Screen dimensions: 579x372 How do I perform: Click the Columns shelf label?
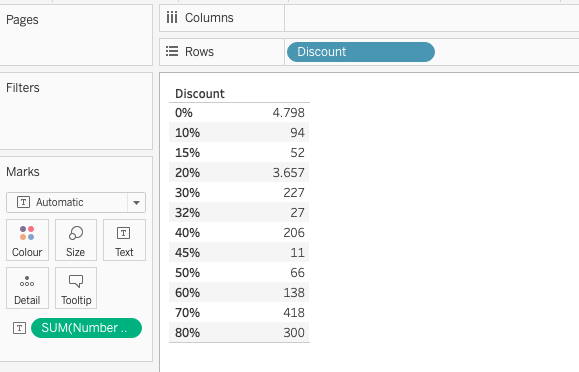[x=209, y=18]
